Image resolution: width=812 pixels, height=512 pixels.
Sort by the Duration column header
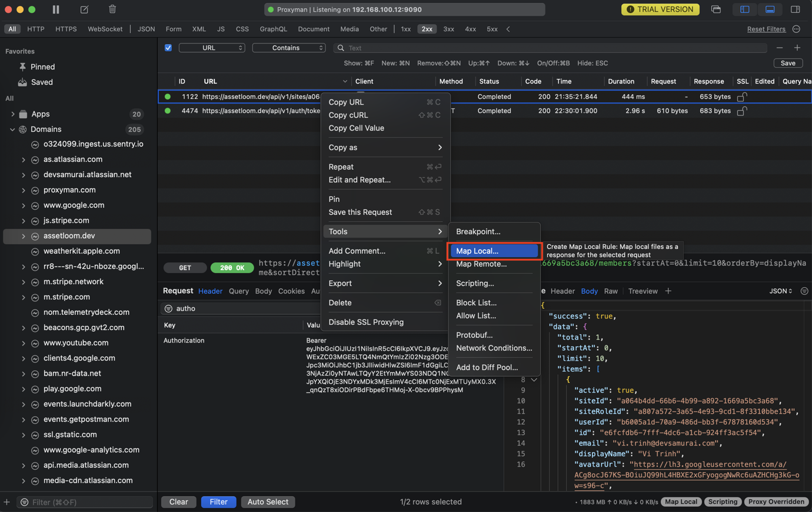click(x=621, y=81)
